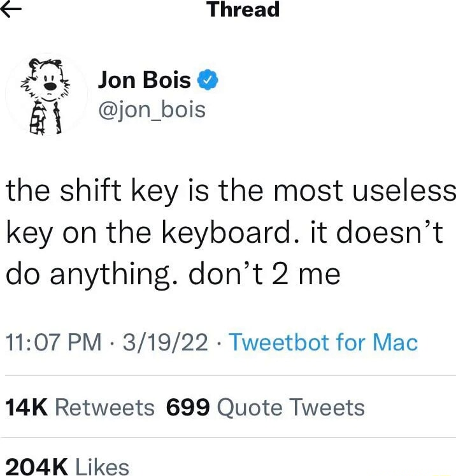Click the bold 204K likes count

pos(37,467)
